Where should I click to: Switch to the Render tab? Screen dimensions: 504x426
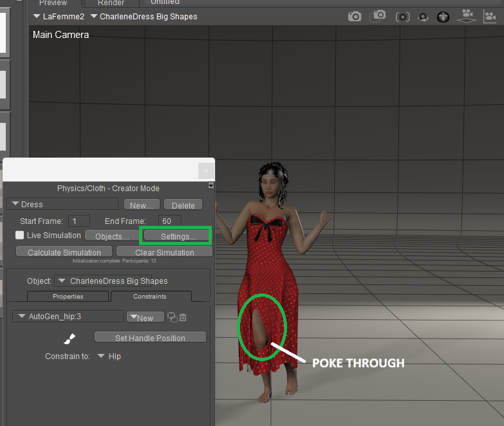click(x=111, y=3)
